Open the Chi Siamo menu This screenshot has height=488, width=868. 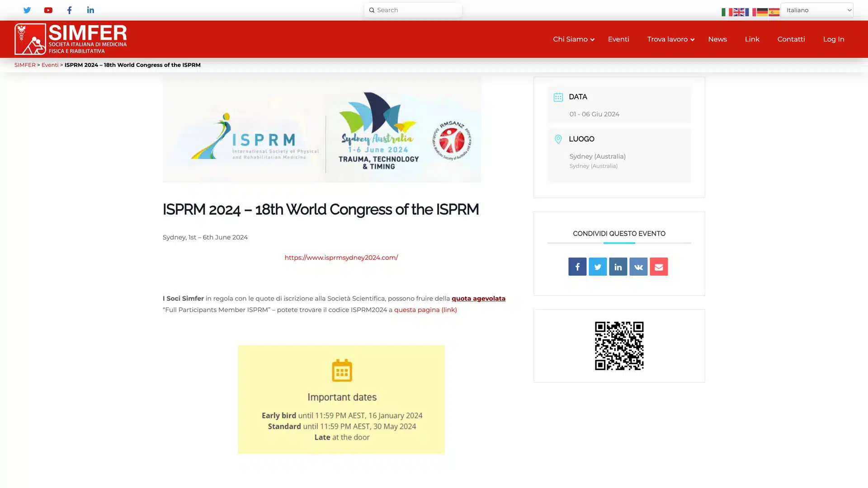tap(570, 39)
